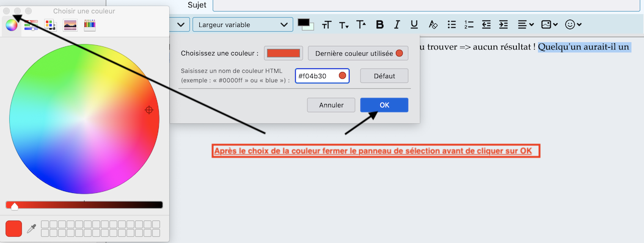Toggle underline formatting

pyautogui.click(x=414, y=24)
